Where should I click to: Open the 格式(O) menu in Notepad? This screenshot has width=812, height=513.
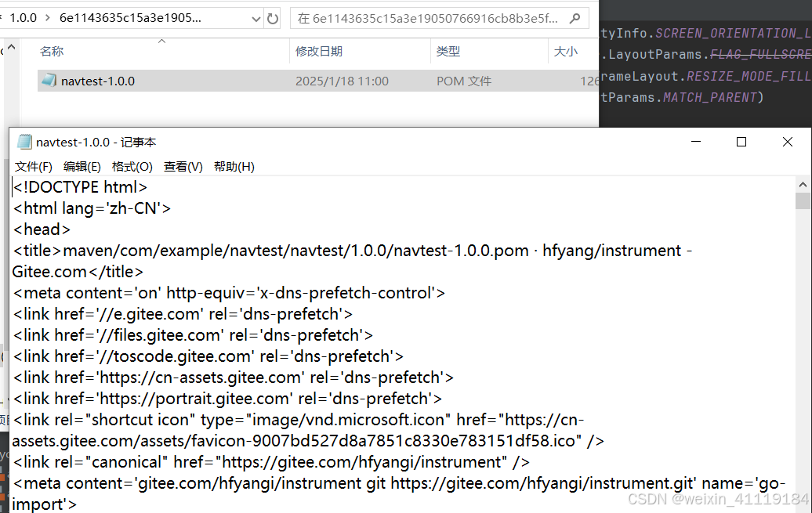point(132,167)
